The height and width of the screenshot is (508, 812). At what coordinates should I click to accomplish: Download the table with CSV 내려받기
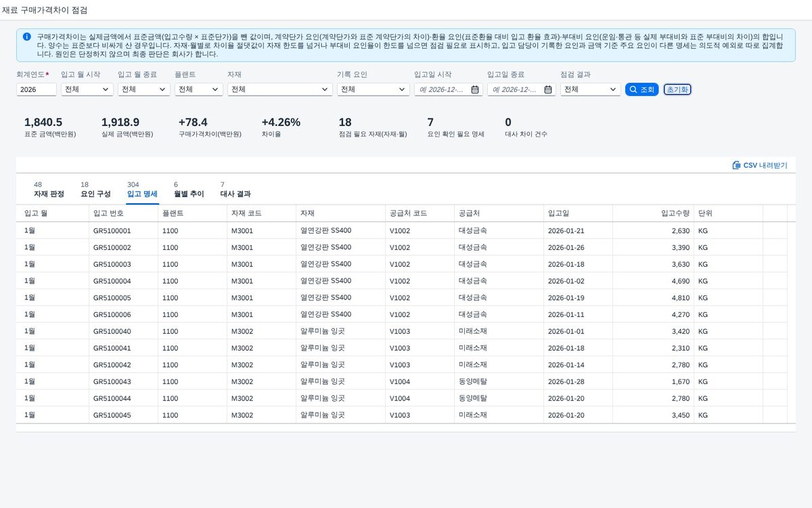[x=760, y=165]
